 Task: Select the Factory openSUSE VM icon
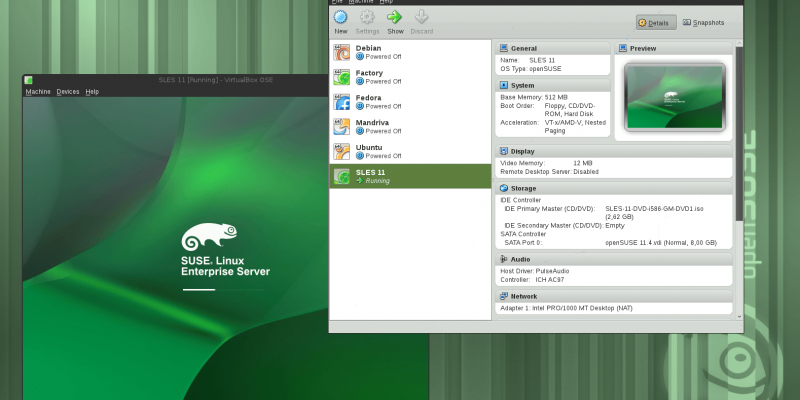click(342, 77)
